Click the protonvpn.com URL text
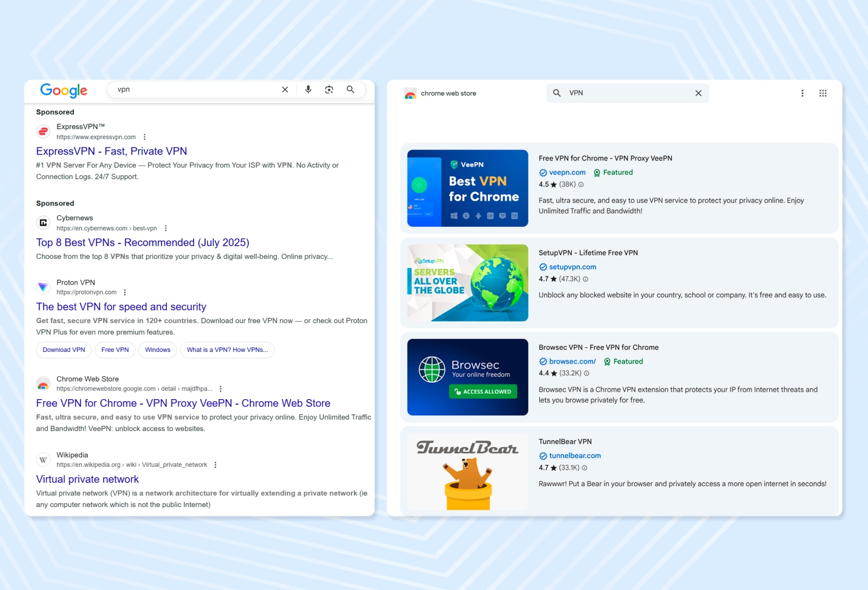This screenshot has width=868, height=590. 86,292
